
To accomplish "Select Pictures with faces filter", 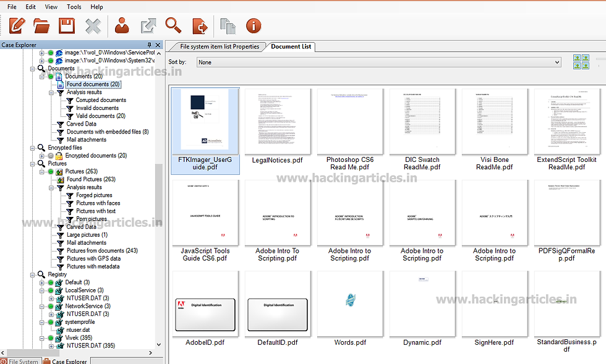I will (x=98, y=203).
